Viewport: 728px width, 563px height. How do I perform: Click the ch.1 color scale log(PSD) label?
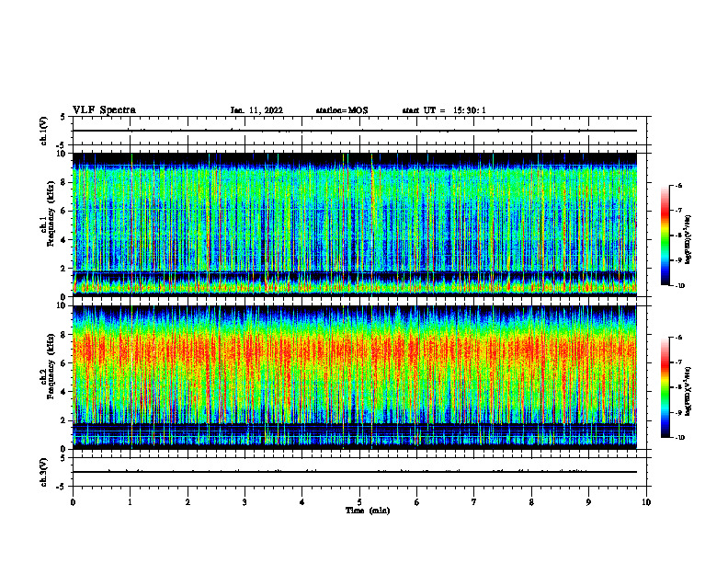tap(688, 240)
